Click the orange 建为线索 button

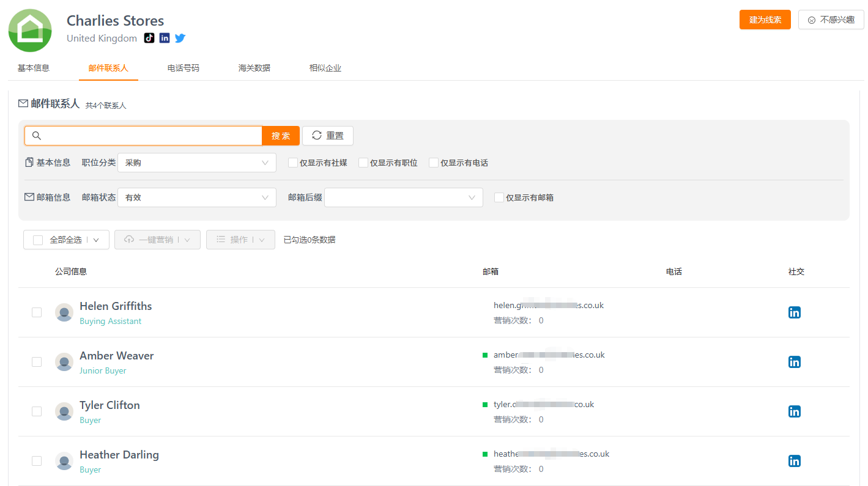(765, 20)
